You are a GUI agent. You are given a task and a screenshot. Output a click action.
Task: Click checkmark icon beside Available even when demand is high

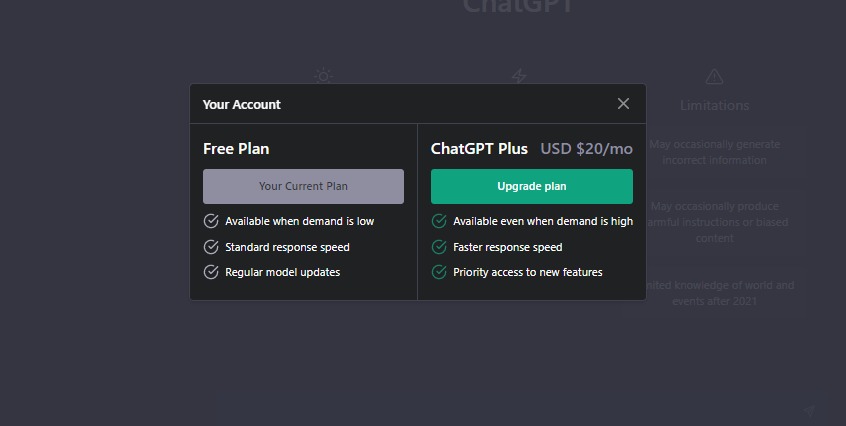439,221
